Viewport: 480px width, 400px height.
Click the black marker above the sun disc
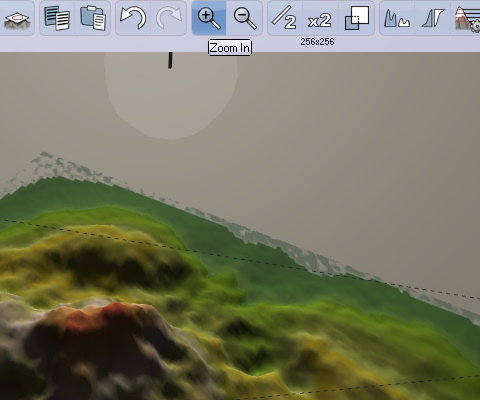170,60
